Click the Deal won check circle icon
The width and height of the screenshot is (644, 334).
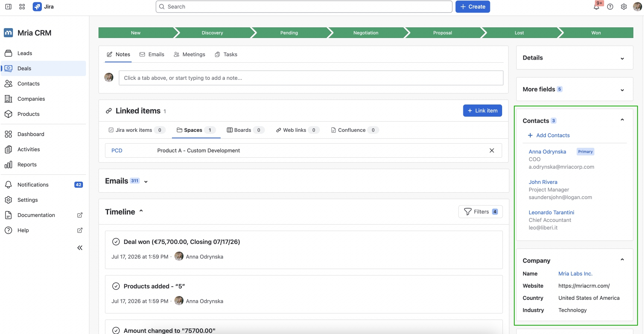pyautogui.click(x=116, y=242)
